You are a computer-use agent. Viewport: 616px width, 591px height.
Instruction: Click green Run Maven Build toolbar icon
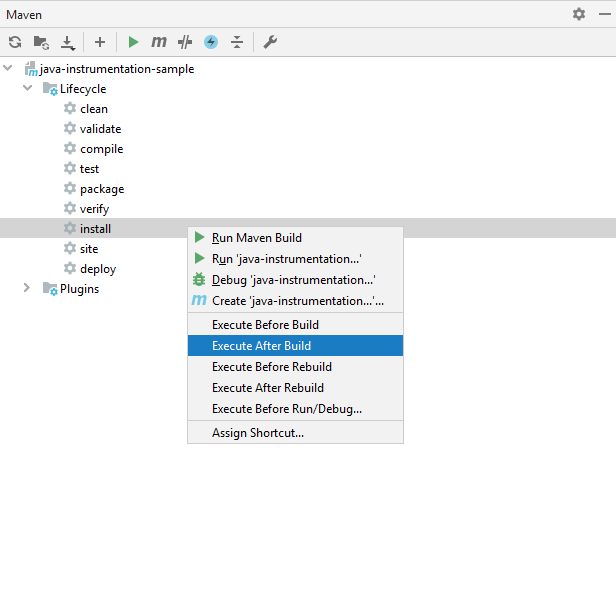(x=133, y=42)
